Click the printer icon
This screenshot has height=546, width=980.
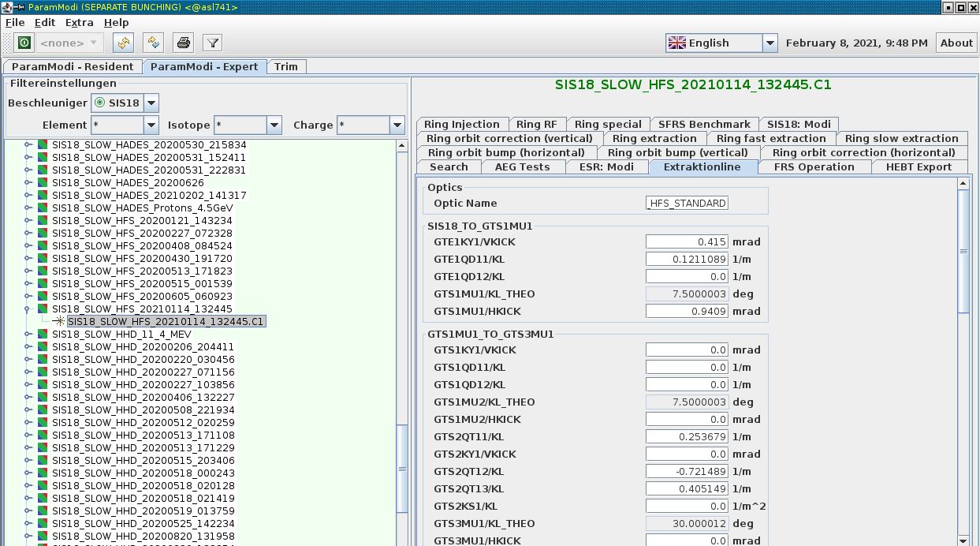coord(183,43)
